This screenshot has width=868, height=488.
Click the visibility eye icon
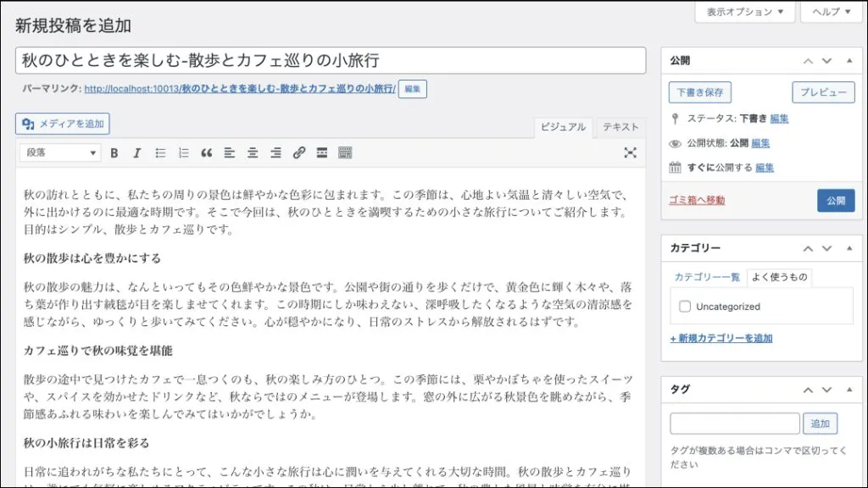[x=675, y=143]
